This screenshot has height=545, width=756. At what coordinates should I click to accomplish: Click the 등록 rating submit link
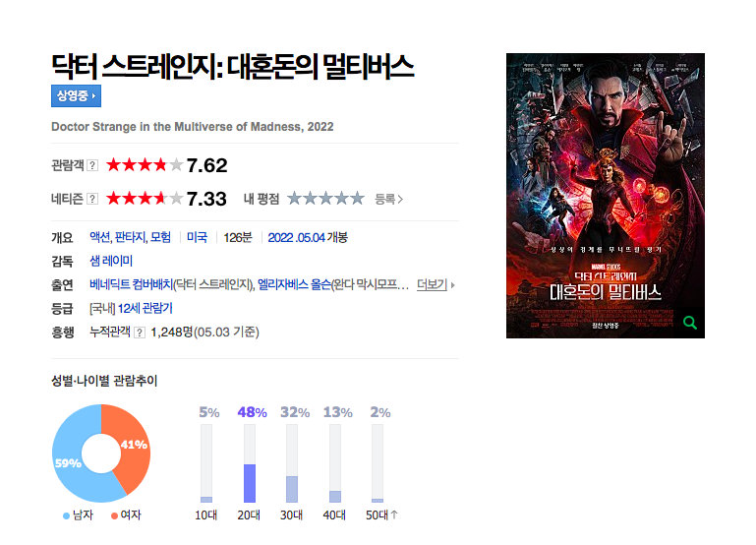coord(384,199)
